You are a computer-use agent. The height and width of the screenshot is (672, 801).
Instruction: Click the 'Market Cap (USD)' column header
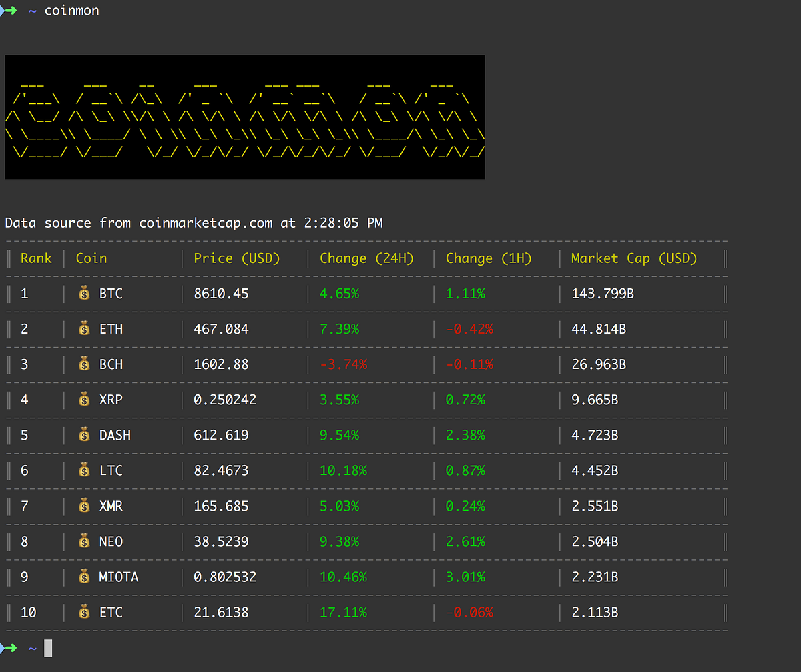click(634, 258)
